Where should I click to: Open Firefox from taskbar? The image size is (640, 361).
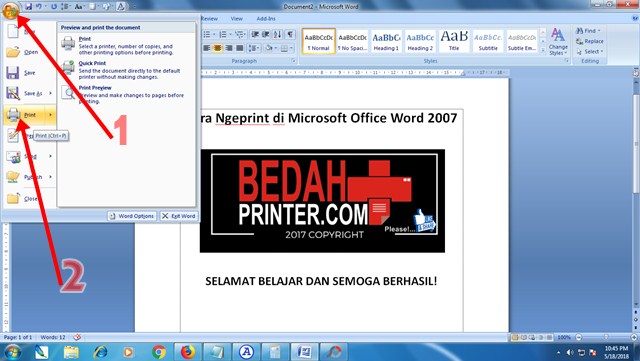[x=188, y=352]
